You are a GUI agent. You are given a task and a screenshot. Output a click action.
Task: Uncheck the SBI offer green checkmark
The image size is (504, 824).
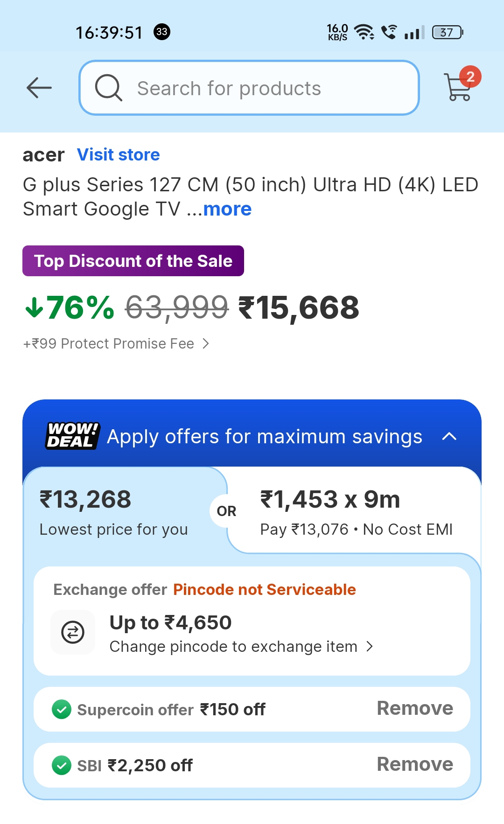(61, 766)
